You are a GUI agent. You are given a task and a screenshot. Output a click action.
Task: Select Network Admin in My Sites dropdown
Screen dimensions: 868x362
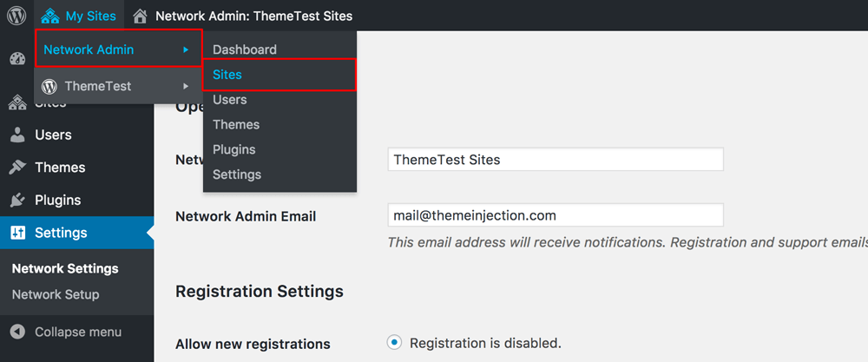coord(118,48)
